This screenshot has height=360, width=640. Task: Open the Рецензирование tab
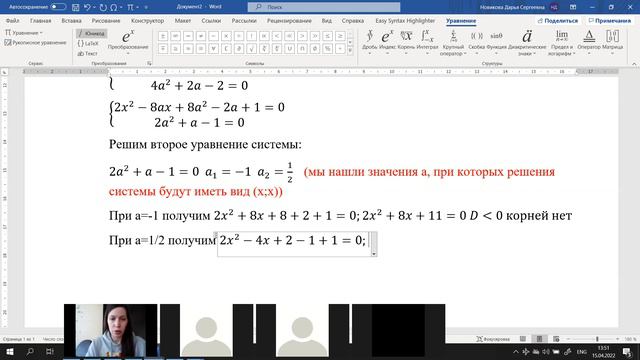coord(289,20)
